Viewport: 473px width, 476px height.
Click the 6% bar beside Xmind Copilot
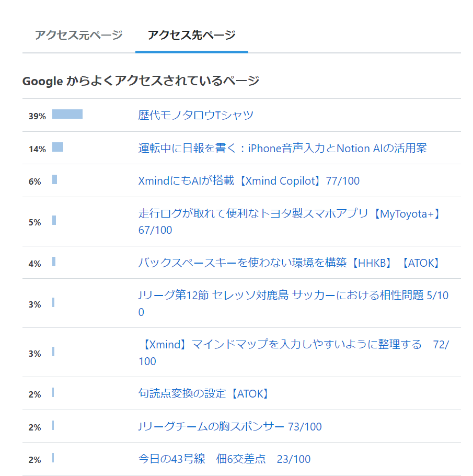coord(54,180)
